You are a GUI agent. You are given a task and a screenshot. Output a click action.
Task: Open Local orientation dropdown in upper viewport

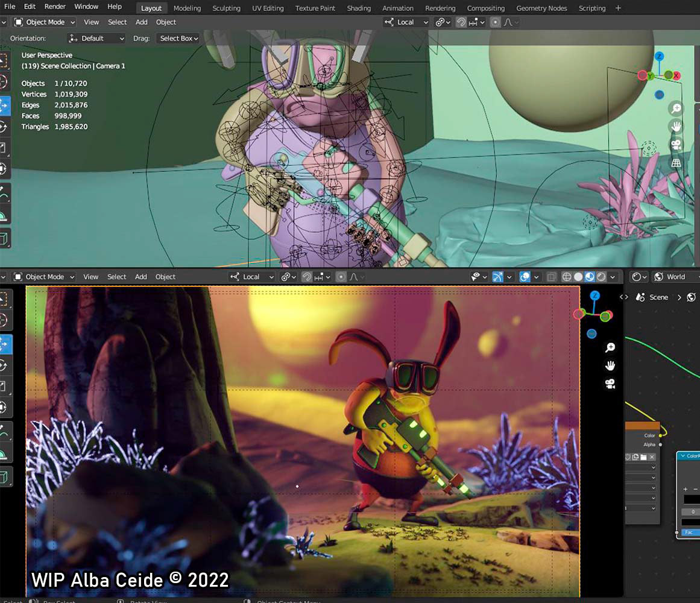pos(407,22)
